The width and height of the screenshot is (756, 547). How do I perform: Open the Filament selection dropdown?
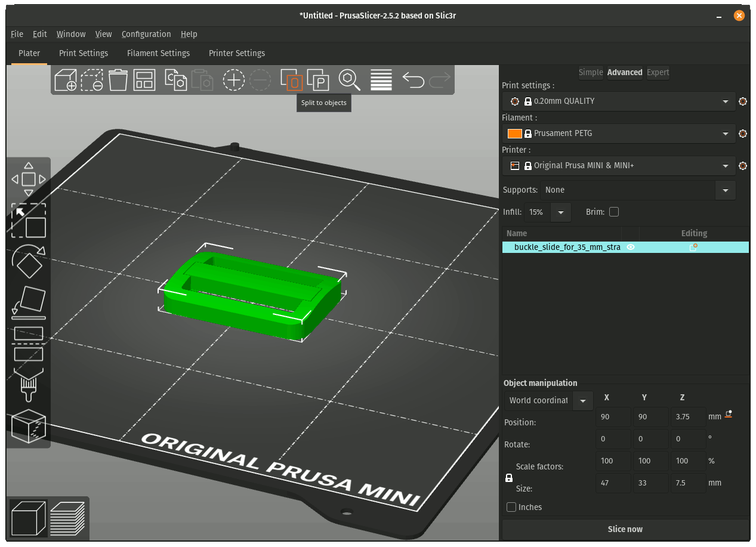tap(726, 134)
